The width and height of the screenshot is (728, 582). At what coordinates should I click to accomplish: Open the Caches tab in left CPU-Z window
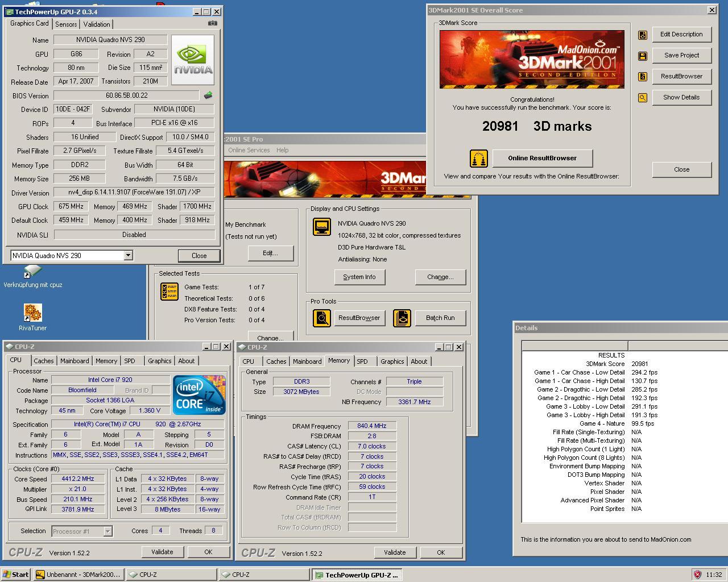click(x=44, y=361)
